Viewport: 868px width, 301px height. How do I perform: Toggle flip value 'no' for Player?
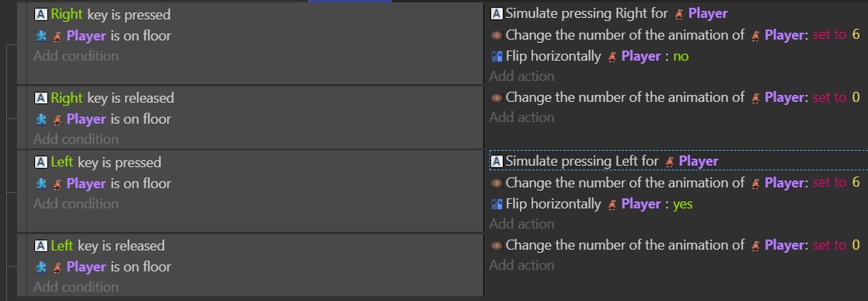click(x=681, y=56)
